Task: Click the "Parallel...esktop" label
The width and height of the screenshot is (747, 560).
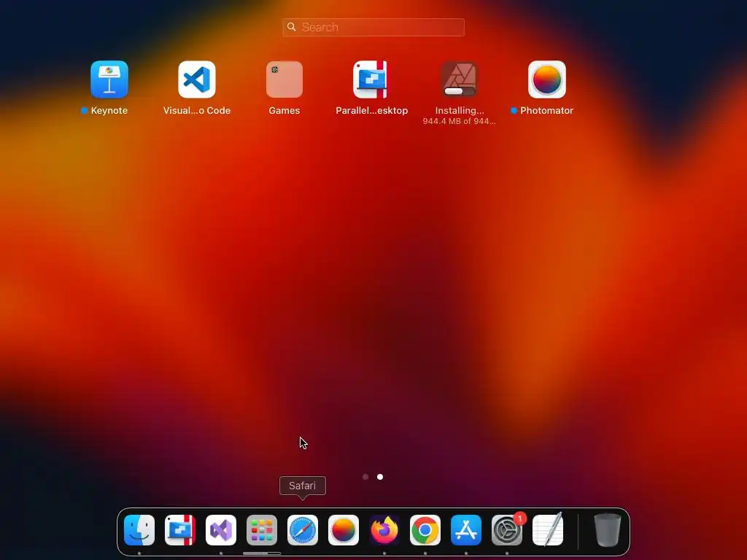Action: 371,111
